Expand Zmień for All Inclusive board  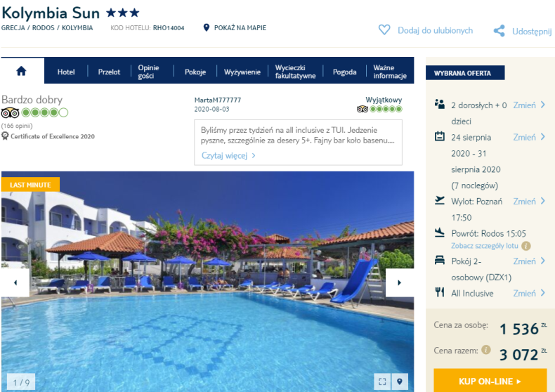(x=529, y=293)
